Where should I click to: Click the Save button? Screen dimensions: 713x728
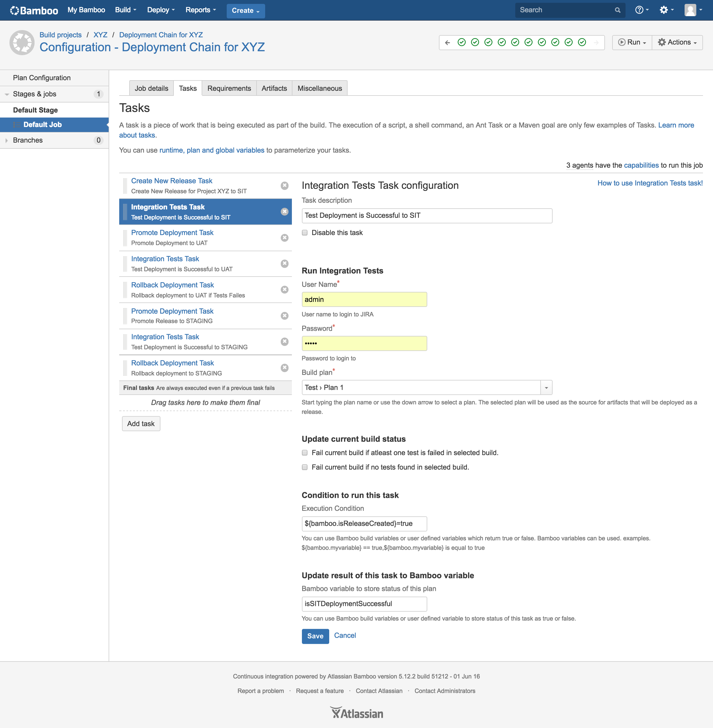click(315, 636)
